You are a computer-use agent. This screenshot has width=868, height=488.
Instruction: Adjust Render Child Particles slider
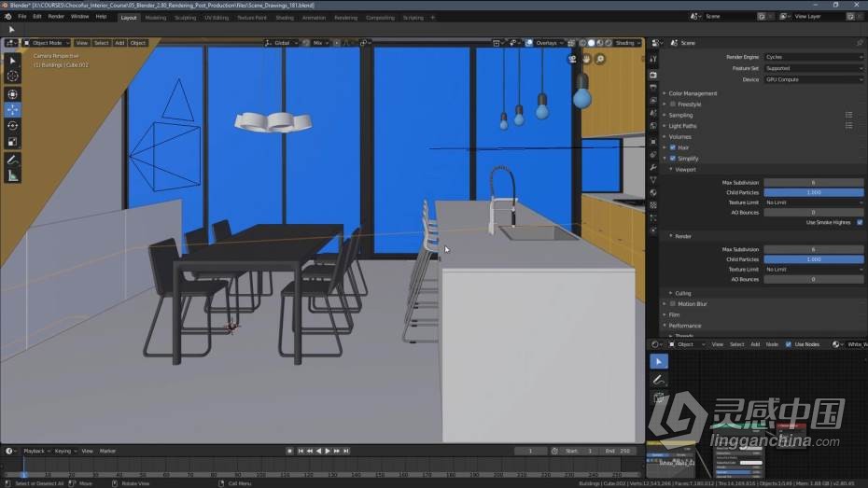coord(813,259)
